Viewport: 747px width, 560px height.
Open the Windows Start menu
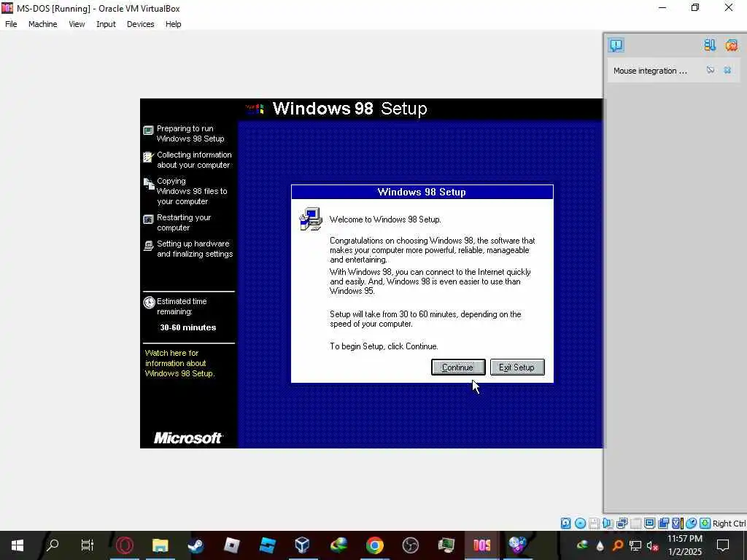click(x=18, y=545)
